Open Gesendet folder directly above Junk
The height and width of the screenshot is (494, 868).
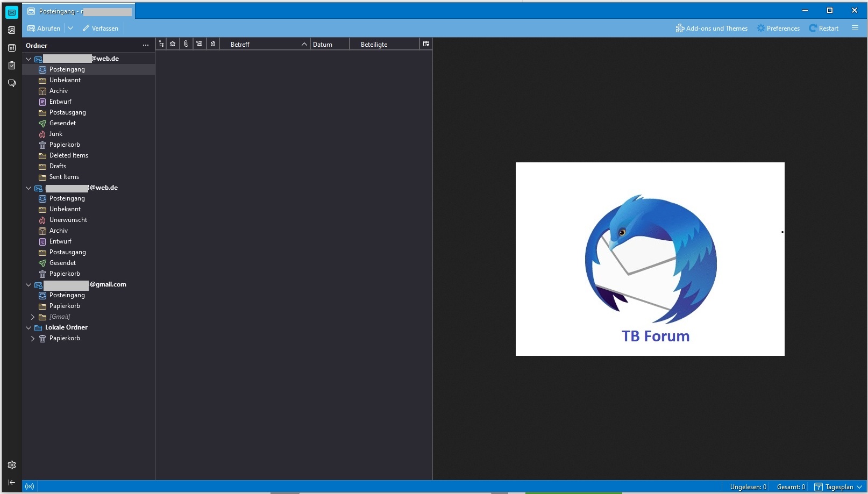click(x=89, y=123)
